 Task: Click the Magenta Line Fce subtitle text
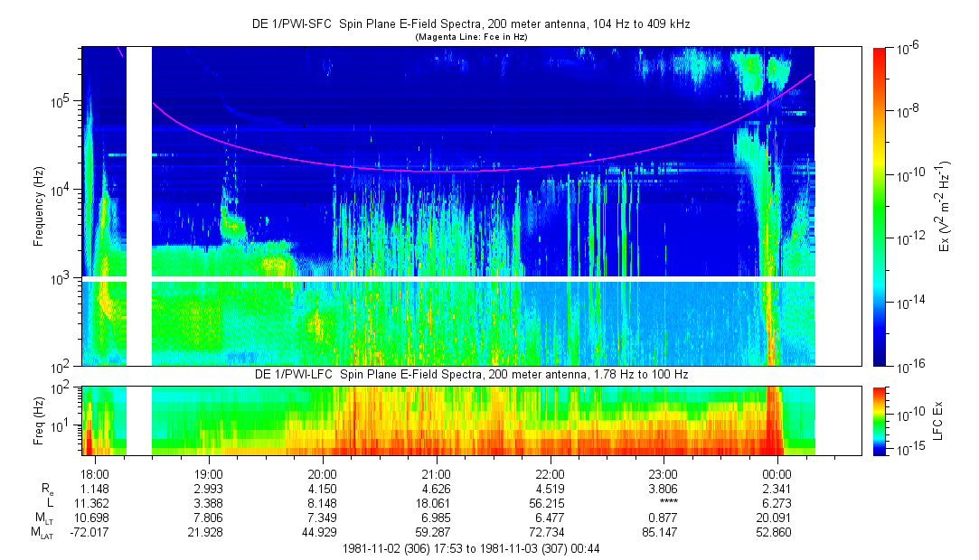470,37
